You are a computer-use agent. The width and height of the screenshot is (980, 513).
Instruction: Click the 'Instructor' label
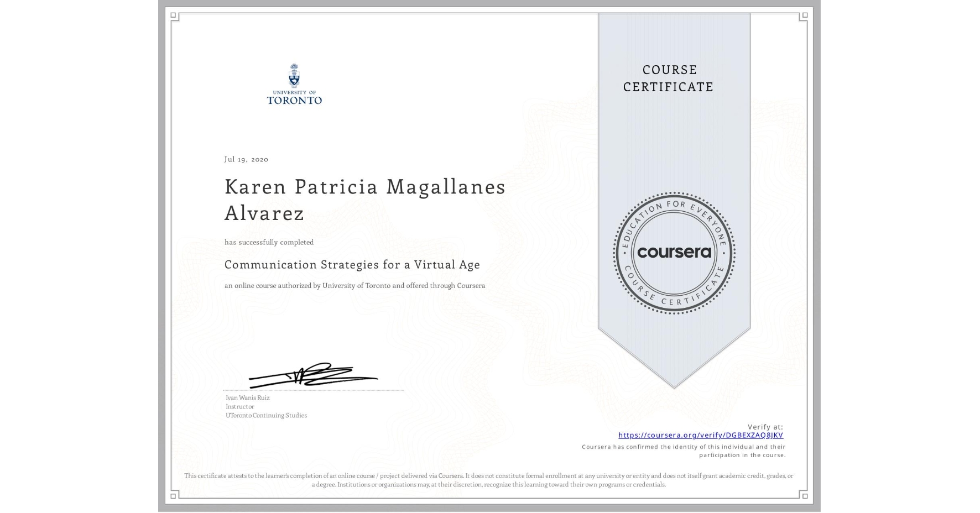[240, 406]
